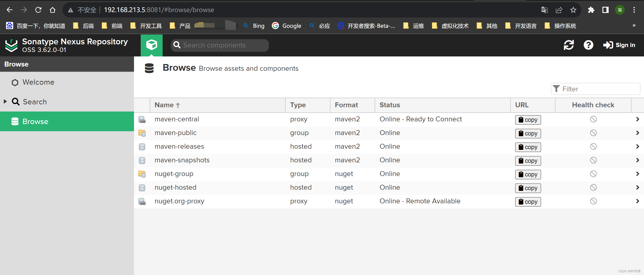Click the maven-public group folder icon

pos(142,133)
